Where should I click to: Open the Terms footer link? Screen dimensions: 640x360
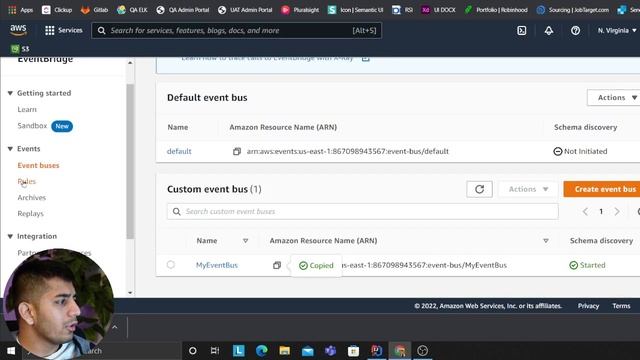tap(621, 306)
